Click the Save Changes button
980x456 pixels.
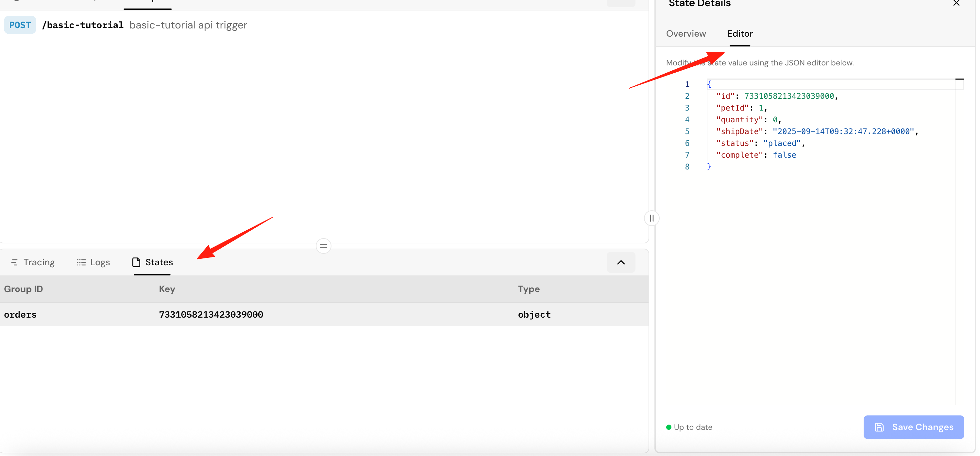(x=913, y=427)
